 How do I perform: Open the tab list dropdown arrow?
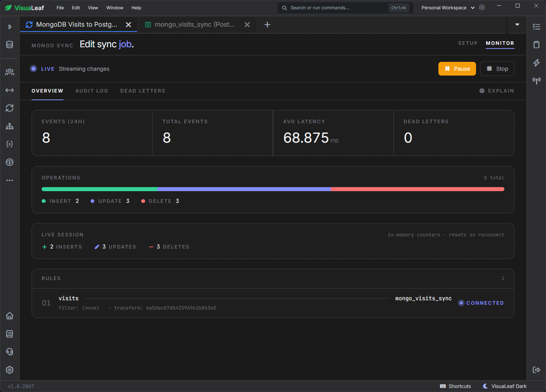517,25
